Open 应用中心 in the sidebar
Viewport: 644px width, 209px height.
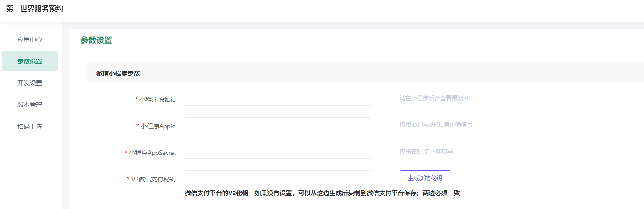(x=30, y=39)
